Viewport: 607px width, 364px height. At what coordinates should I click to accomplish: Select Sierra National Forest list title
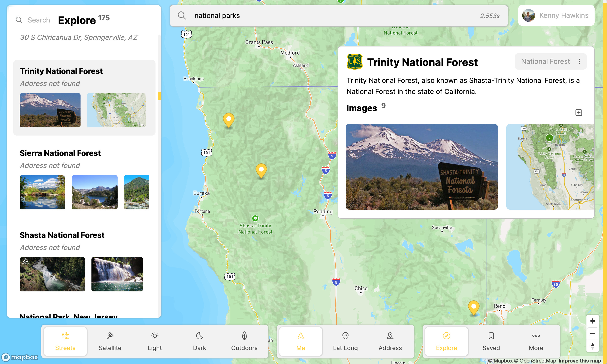[60, 153]
